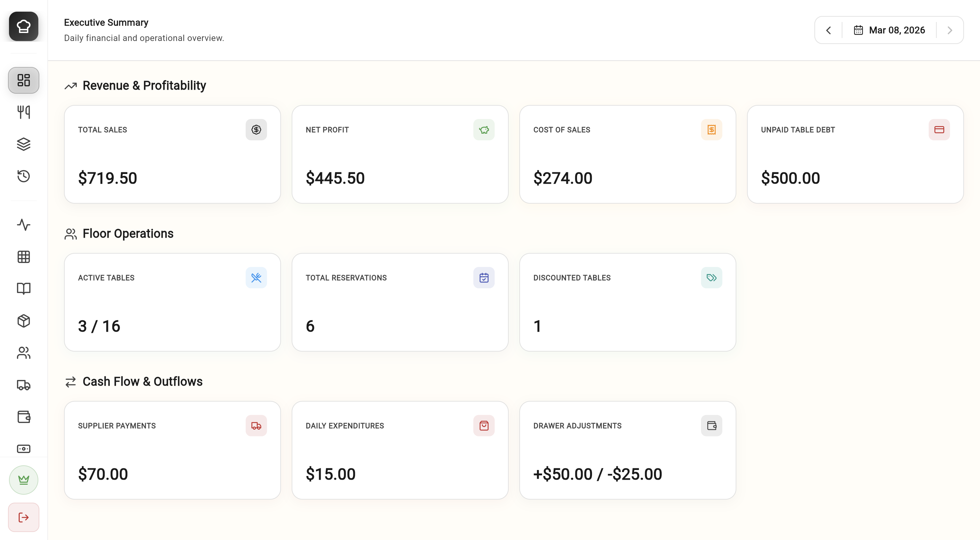
Task: Open the fork and knife menu icon
Action: (x=24, y=112)
